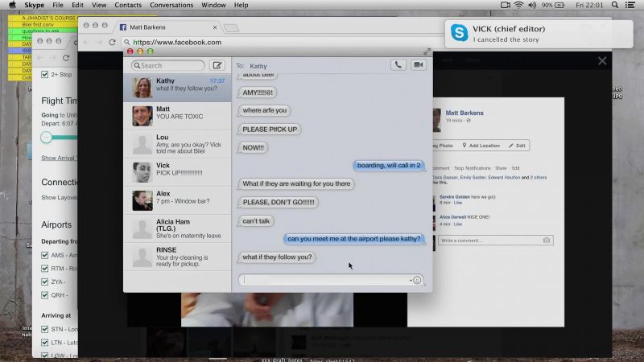Open the Show Arrival link
644x362 pixels.
pyautogui.click(x=59, y=158)
